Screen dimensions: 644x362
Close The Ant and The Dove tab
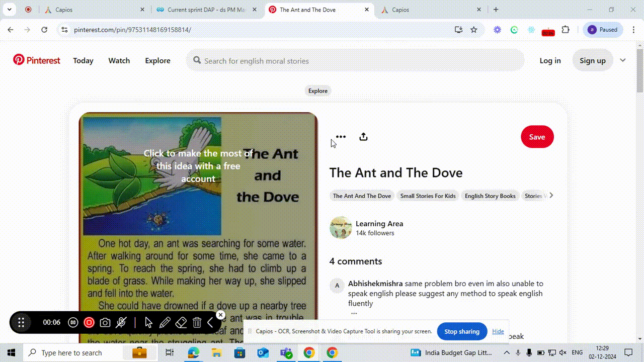pos(367,10)
